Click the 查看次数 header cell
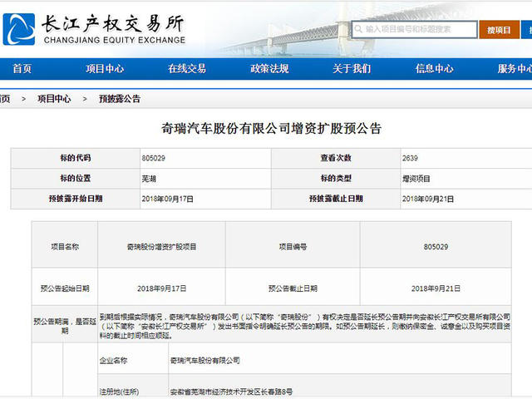 336,158
